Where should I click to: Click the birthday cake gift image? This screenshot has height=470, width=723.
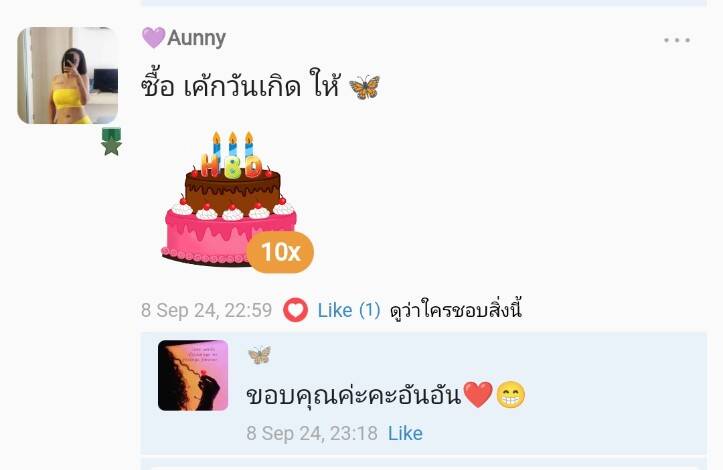230,199
